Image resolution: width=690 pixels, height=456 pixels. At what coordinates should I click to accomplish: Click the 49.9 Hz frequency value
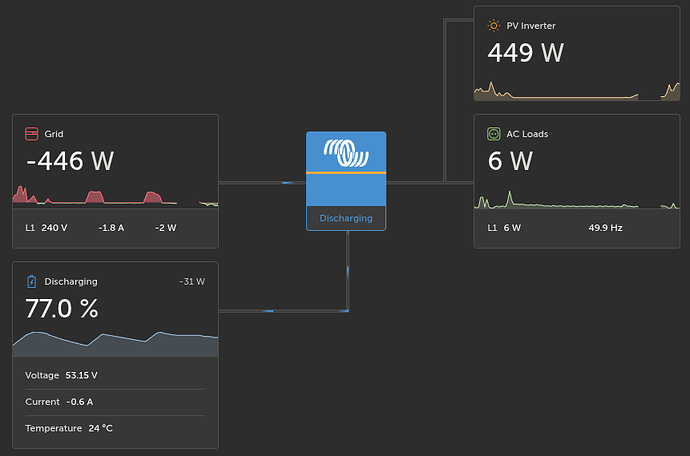click(606, 228)
